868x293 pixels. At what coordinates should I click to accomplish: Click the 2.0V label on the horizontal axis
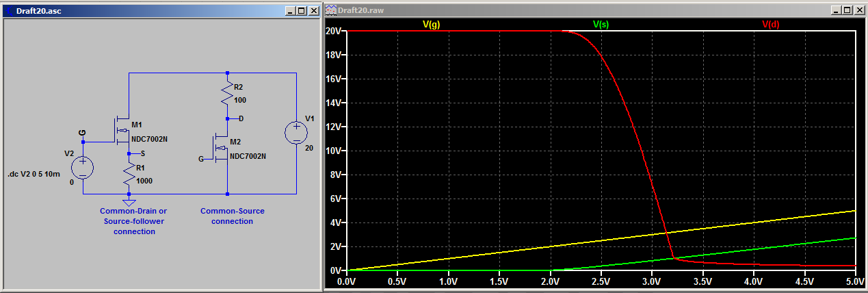(551, 281)
